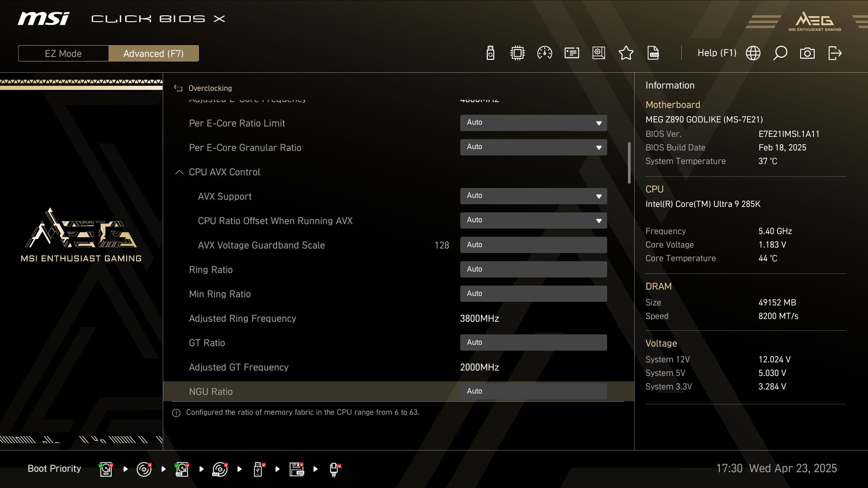The width and height of the screenshot is (868, 488).
Task: Select the USB hard disk boot device
Action: pyautogui.click(x=182, y=469)
